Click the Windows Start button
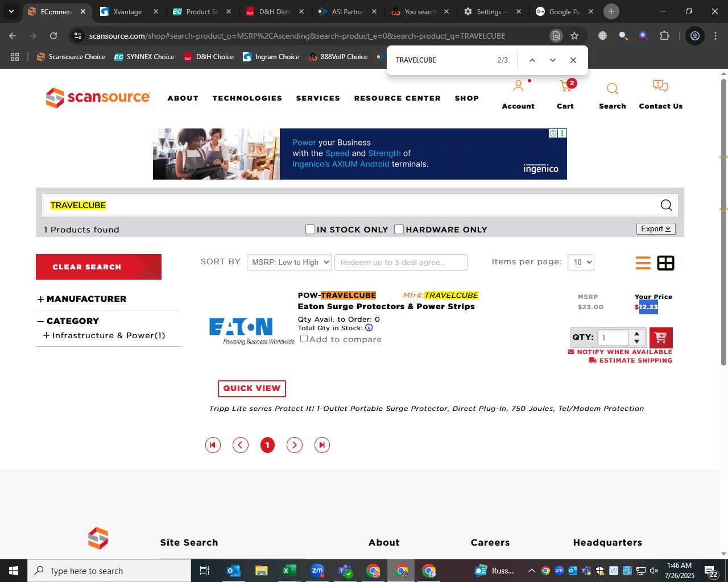 pos(14,571)
